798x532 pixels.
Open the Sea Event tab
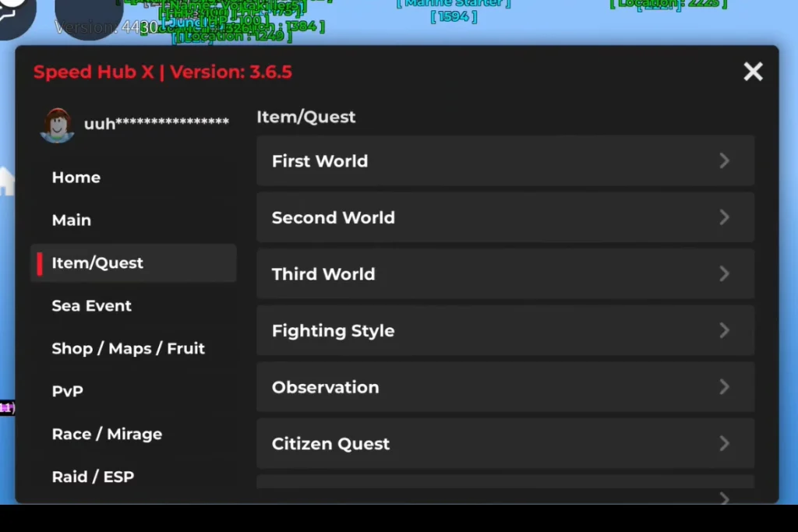[x=133, y=305]
